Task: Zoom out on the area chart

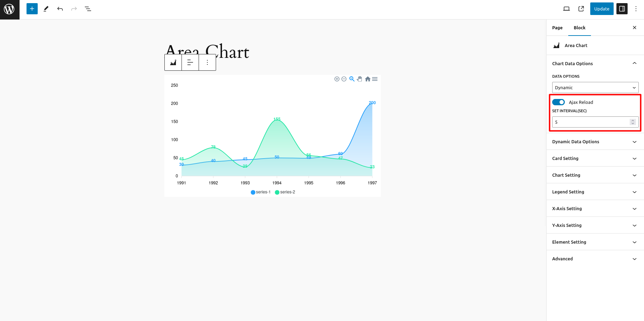Action: click(344, 79)
